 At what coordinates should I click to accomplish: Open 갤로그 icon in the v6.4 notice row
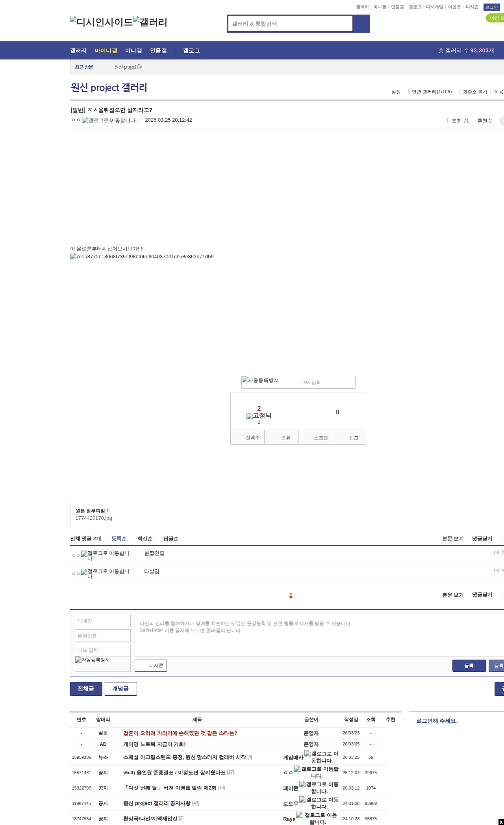(x=317, y=772)
